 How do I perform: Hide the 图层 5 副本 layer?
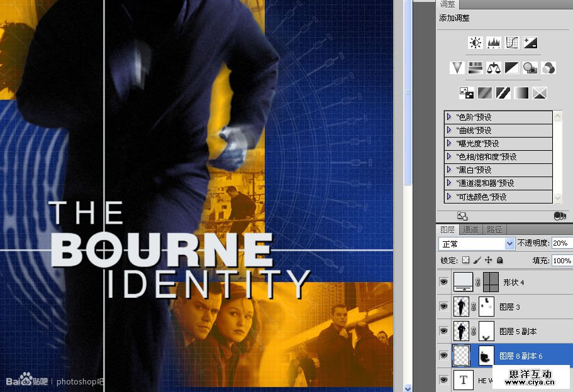443,331
